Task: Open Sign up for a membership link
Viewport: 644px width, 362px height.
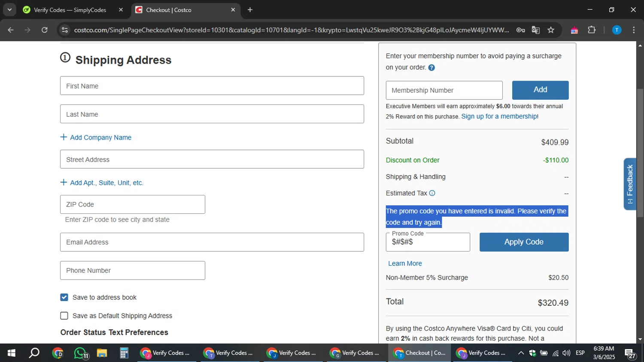Action: tap(500, 116)
